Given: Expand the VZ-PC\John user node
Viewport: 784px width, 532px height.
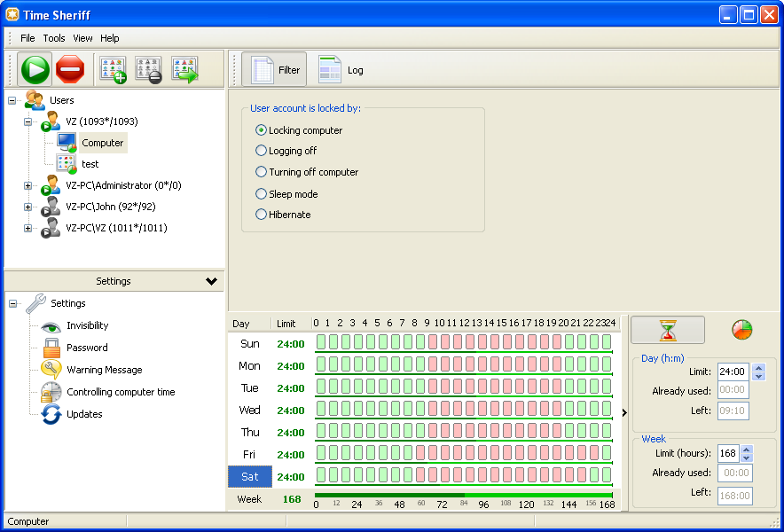Looking at the screenshot, I should [28, 207].
